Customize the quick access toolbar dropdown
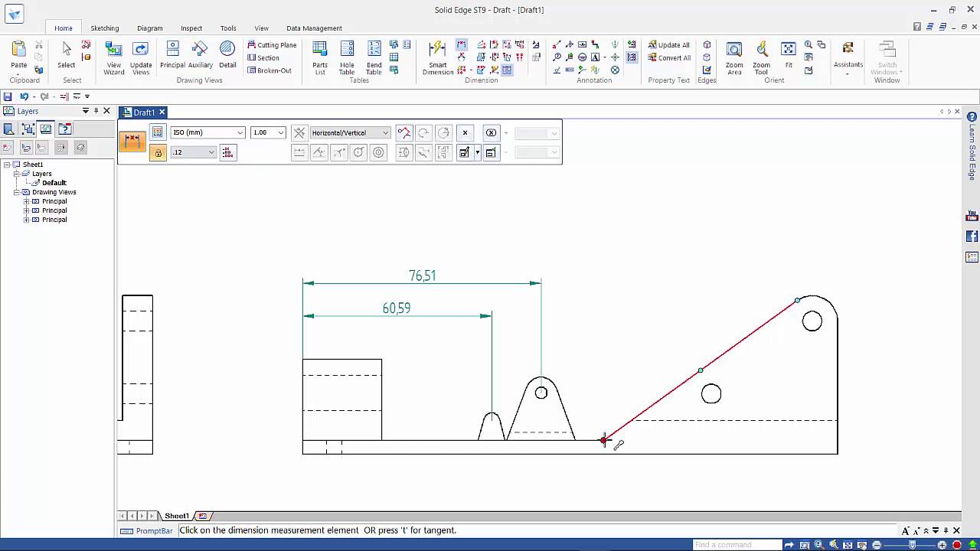 [87, 96]
